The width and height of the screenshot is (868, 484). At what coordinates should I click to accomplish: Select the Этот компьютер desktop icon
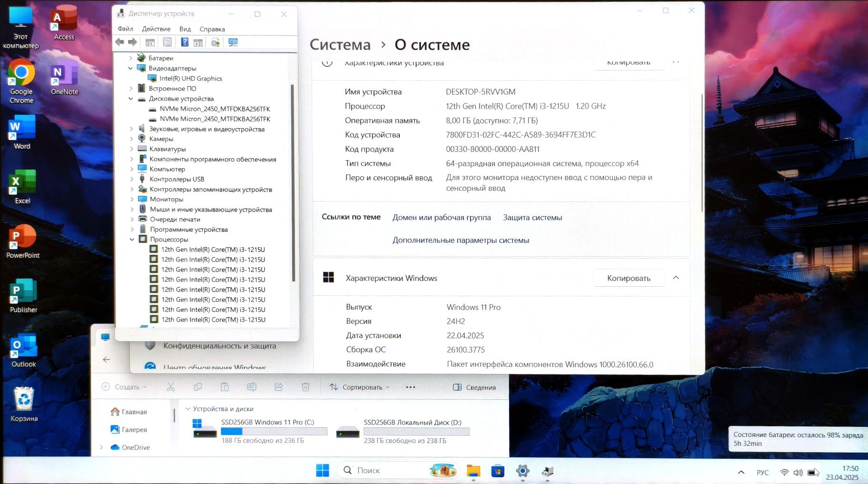20,28
